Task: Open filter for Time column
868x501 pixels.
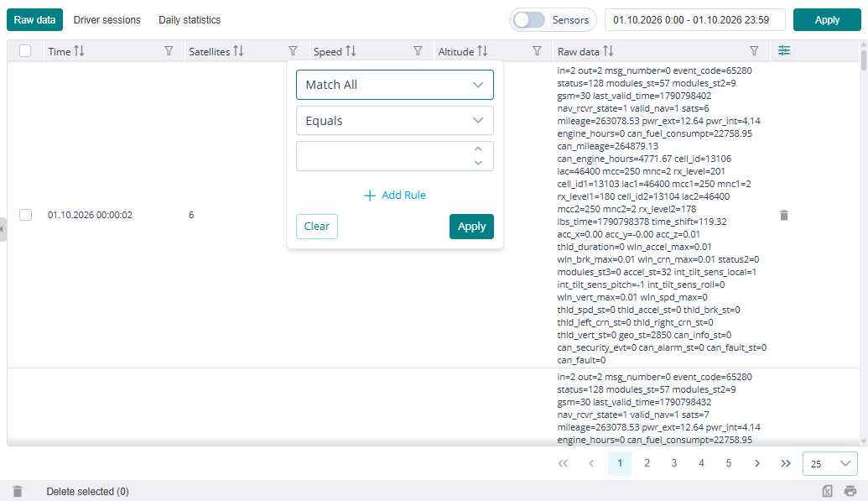Action: (169, 51)
